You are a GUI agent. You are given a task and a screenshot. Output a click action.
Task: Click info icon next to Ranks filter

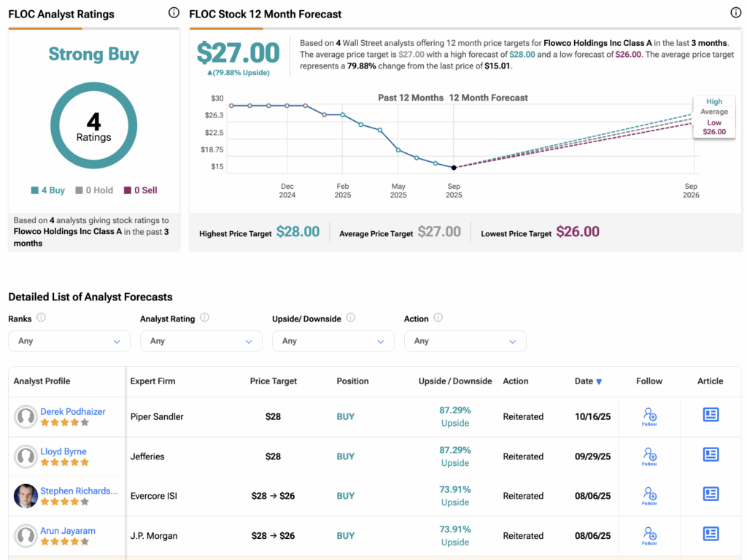[x=42, y=317]
